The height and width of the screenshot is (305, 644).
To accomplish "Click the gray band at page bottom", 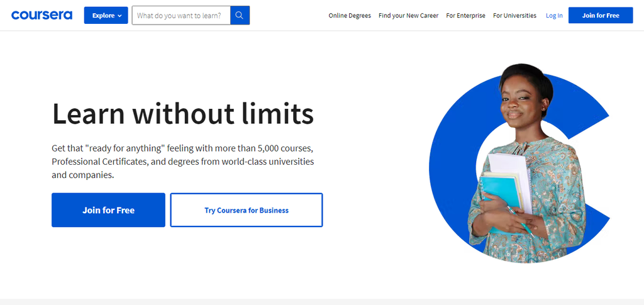I will 322,302.
